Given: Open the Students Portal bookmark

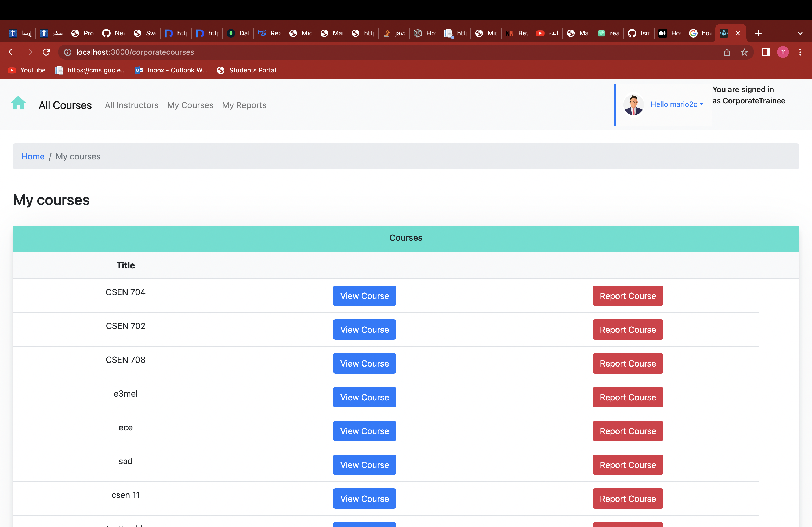Looking at the screenshot, I should 246,70.
